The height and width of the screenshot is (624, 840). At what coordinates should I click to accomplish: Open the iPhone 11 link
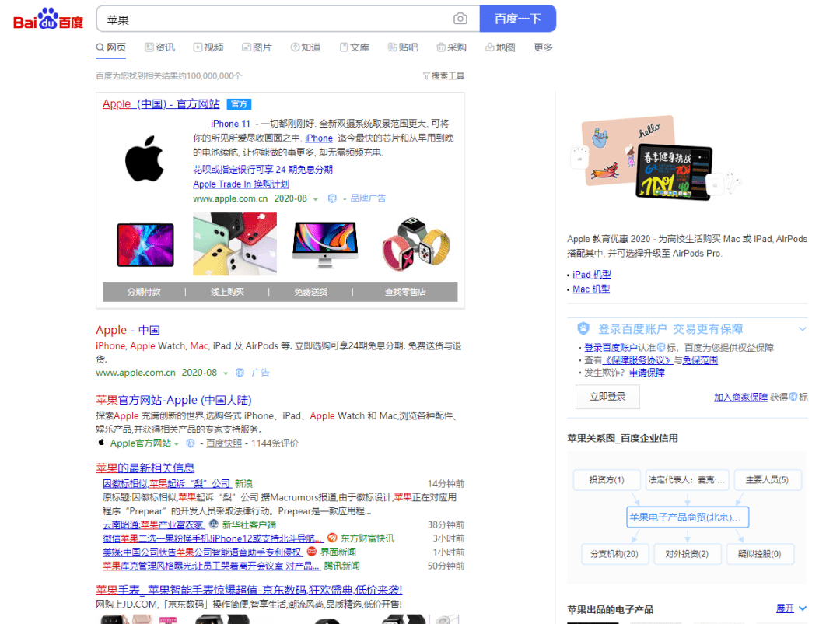(230, 124)
